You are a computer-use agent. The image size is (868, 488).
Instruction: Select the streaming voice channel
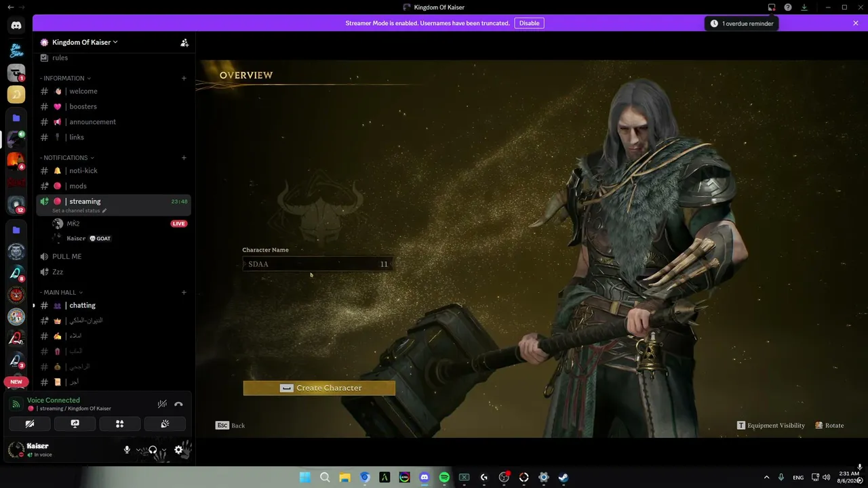click(x=113, y=205)
